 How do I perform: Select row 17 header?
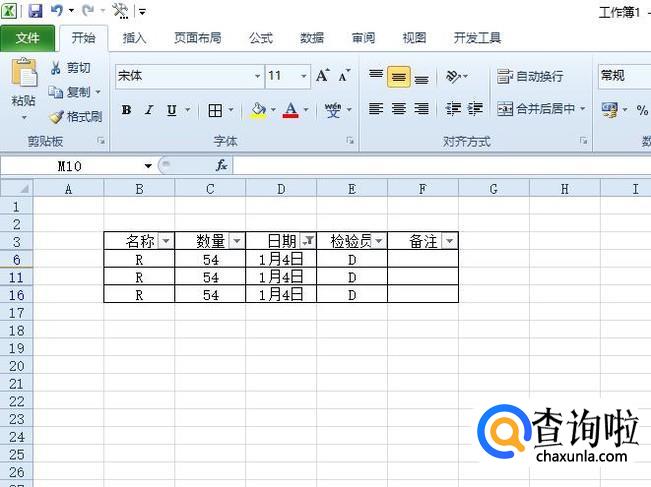(17, 313)
